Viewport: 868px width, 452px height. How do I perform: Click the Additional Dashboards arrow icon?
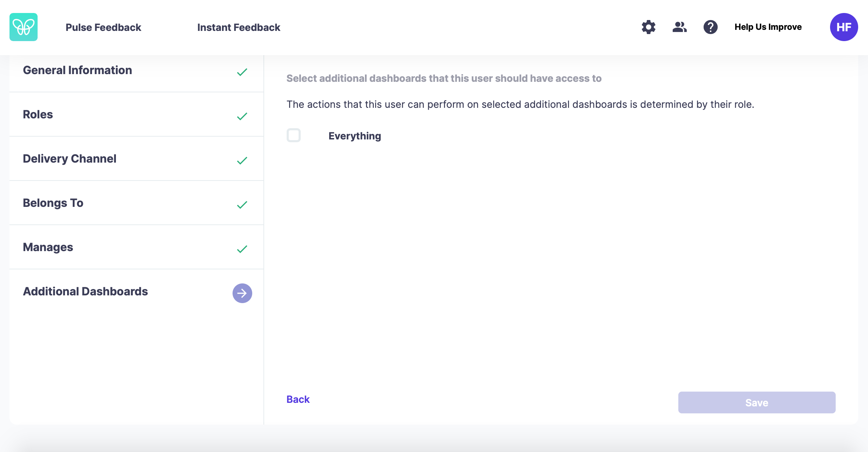[x=242, y=293]
